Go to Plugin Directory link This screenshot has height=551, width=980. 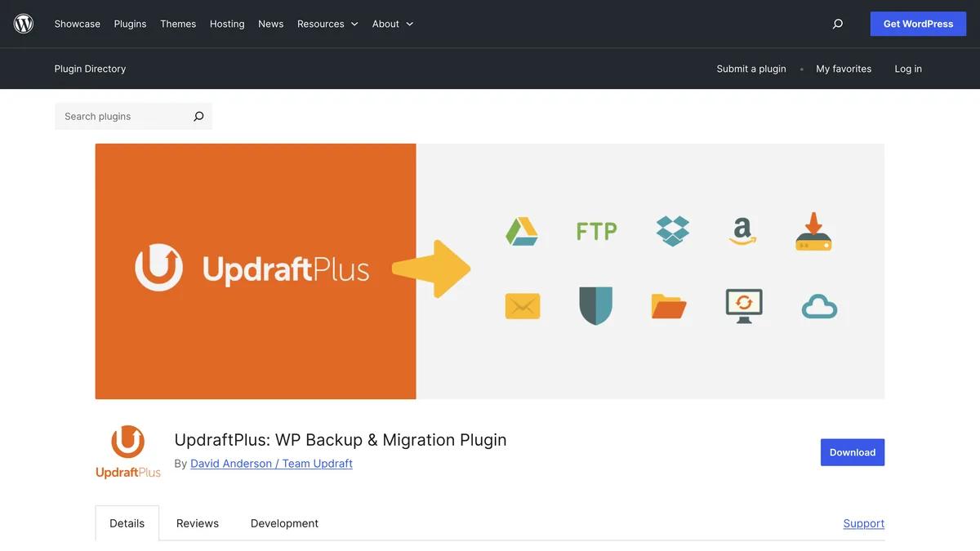click(x=90, y=69)
